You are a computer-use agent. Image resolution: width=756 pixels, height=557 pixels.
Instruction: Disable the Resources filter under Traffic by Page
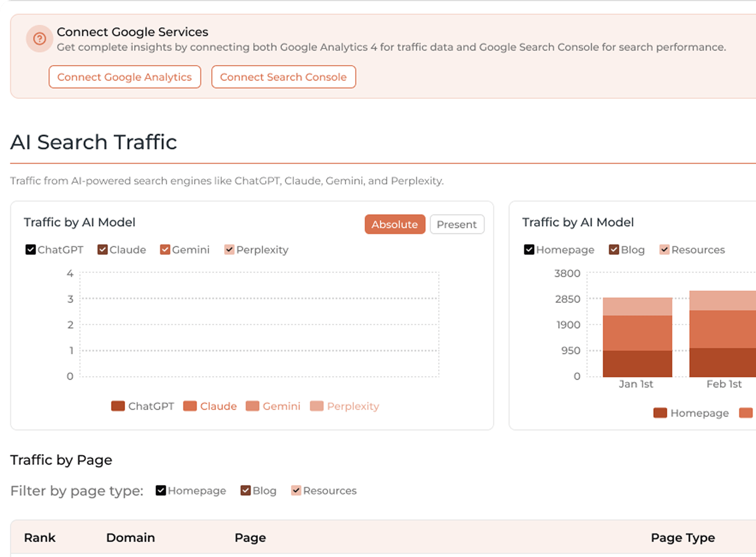click(296, 490)
